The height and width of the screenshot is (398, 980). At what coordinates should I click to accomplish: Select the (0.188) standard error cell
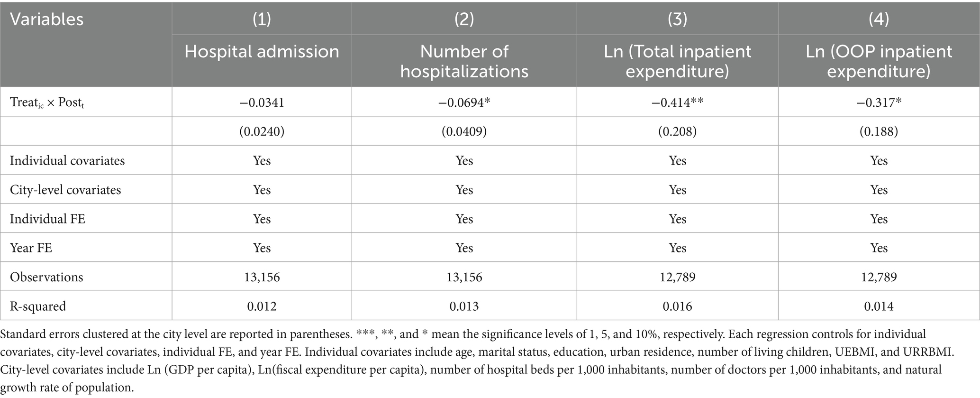click(x=879, y=131)
